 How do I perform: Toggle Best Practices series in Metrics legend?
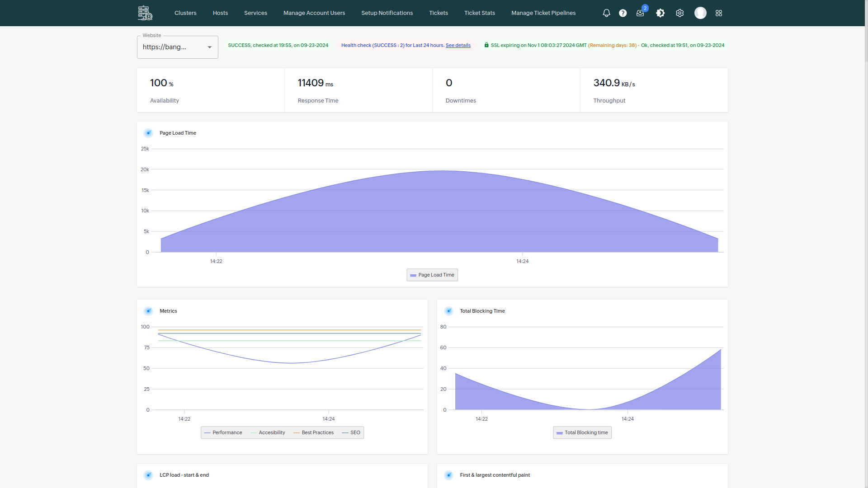point(313,432)
